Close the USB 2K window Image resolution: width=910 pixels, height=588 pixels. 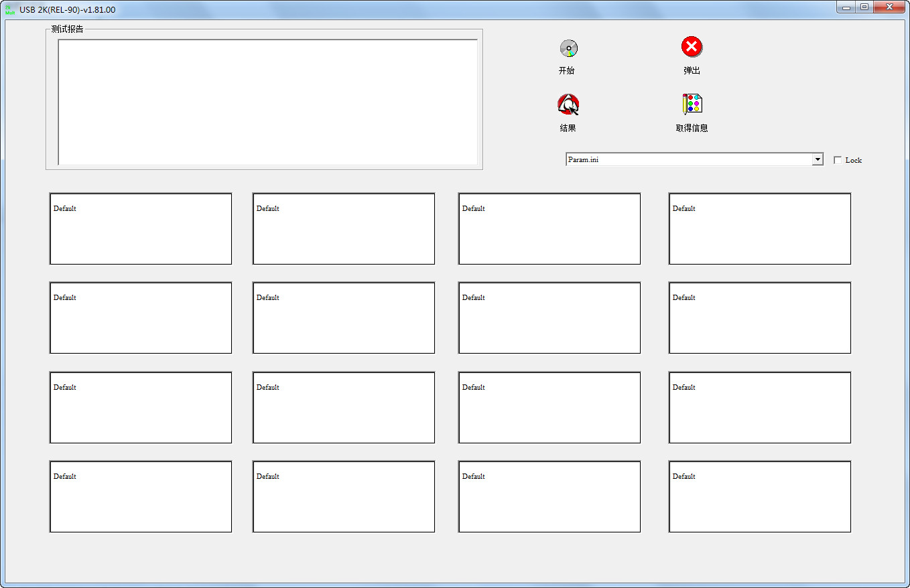(889, 7)
